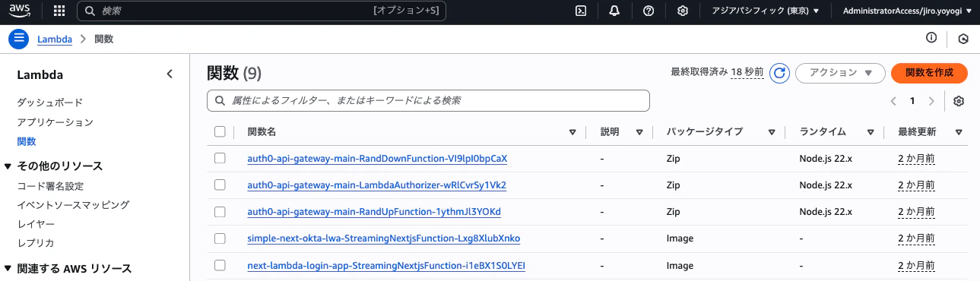Go to previous page arrow
980x281 pixels.
point(893,101)
